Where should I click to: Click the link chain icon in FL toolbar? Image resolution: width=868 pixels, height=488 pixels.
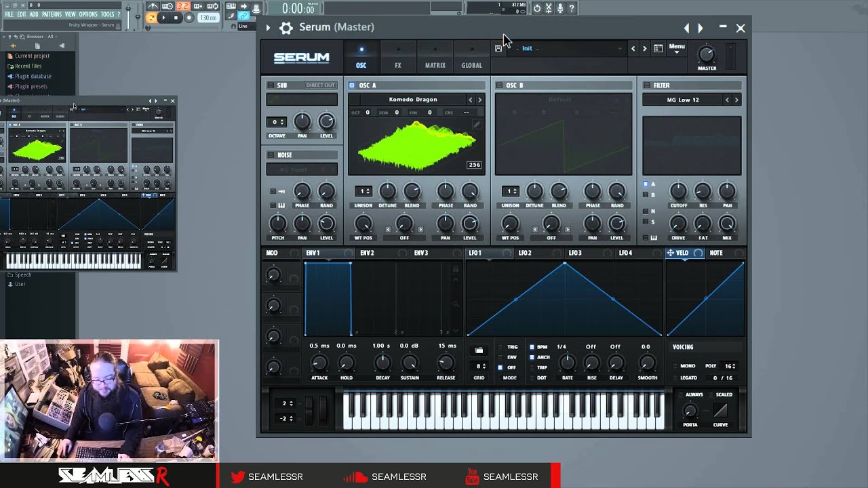243,16
